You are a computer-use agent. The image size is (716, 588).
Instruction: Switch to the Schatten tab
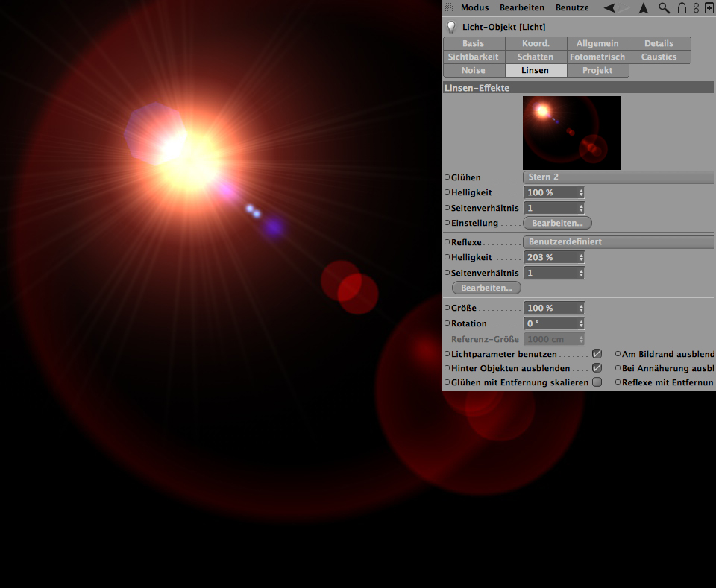point(536,57)
